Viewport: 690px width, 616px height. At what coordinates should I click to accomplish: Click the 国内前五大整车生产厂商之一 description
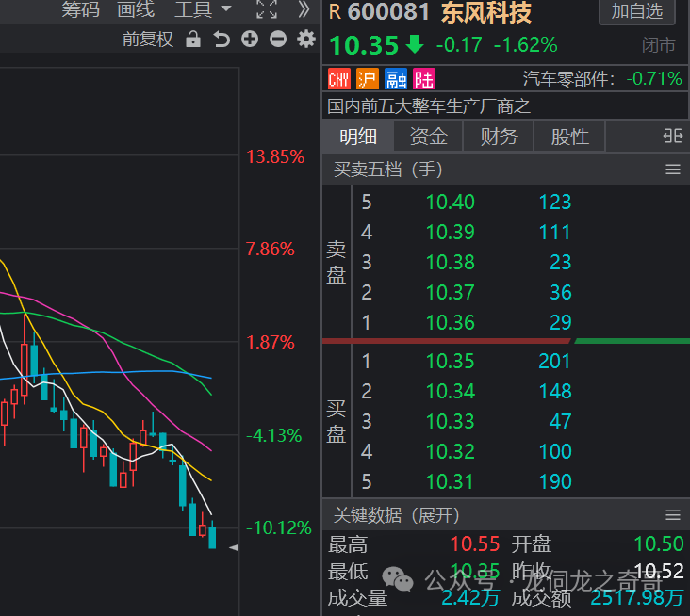(x=437, y=106)
